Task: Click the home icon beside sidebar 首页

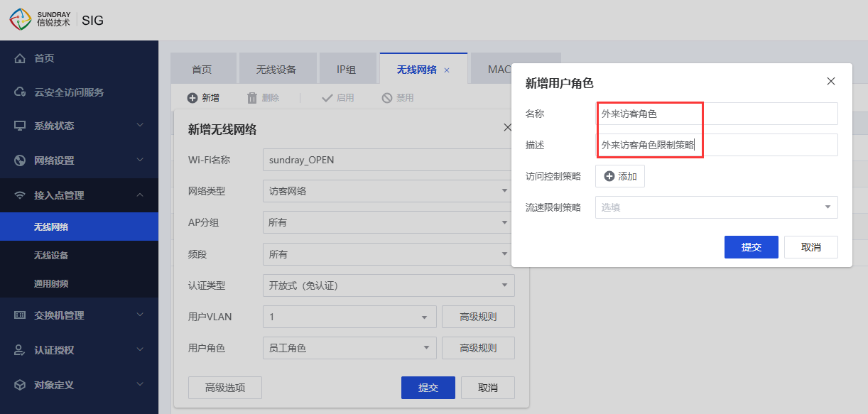Action: pos(20,58)
